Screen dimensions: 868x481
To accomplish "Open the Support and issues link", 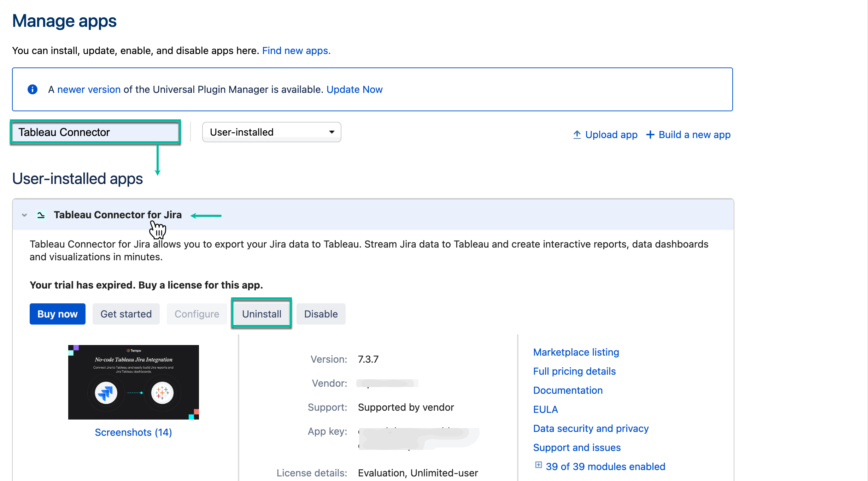I will click(x=576, y=447).
